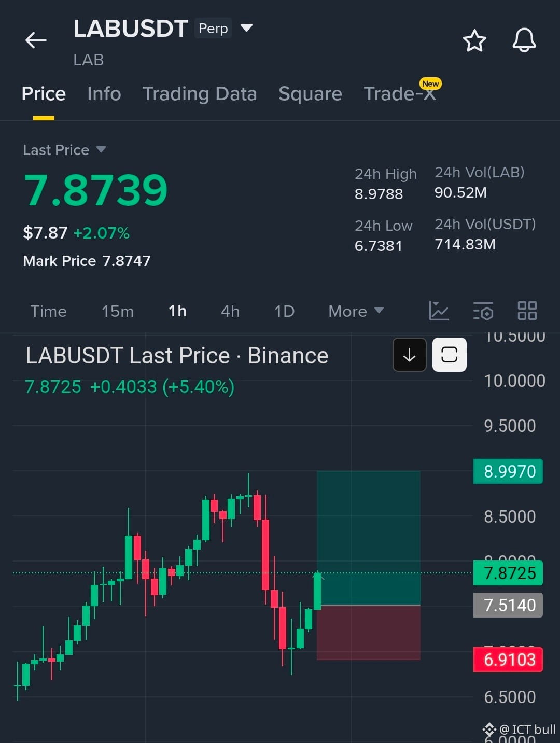Tap the 6.5000 price axis label
This screenshot has width=560, height=743.
point(510,697)
